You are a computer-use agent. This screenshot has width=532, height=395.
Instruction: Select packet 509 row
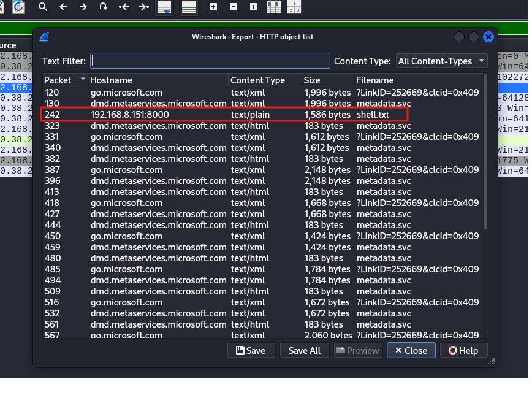pyautogui.click(x=262, y=291)
